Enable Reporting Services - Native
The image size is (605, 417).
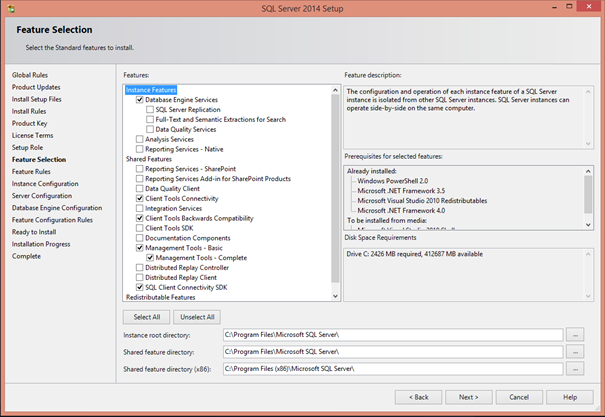140,149
